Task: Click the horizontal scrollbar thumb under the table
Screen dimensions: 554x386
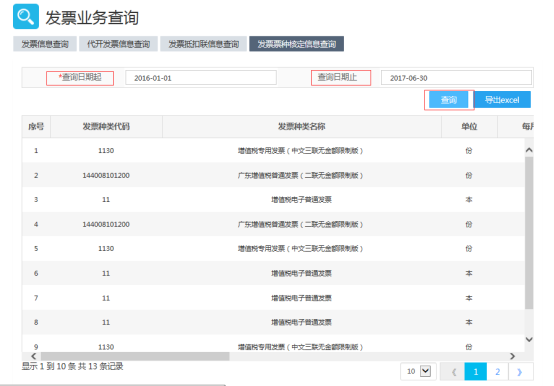Action: coord(135,356)
